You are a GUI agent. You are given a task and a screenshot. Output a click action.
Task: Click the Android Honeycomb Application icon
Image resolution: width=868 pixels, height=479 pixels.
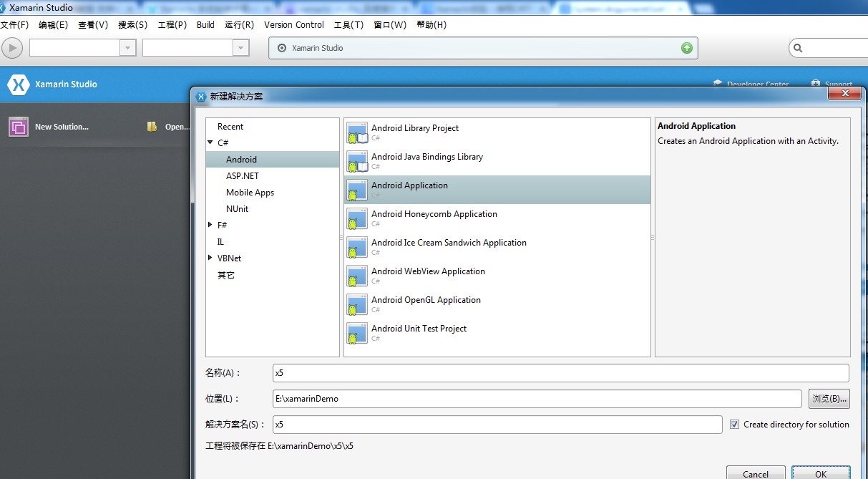(357, 218)
